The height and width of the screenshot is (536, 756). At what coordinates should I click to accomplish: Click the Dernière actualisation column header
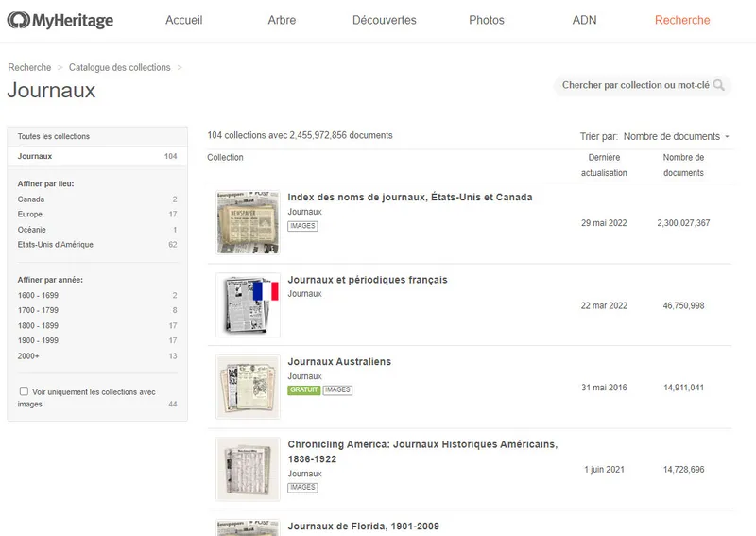[x=604, y=165]
